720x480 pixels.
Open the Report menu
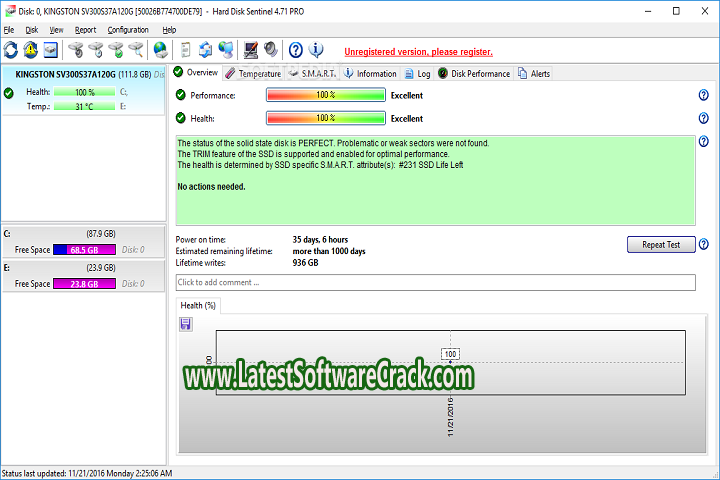tap(85, 30)
